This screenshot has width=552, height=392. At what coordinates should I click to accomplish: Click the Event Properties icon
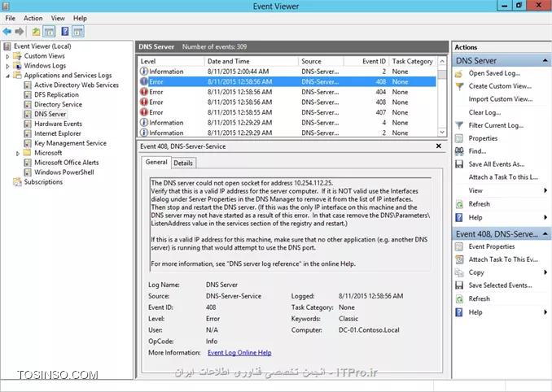pos(458,246)
